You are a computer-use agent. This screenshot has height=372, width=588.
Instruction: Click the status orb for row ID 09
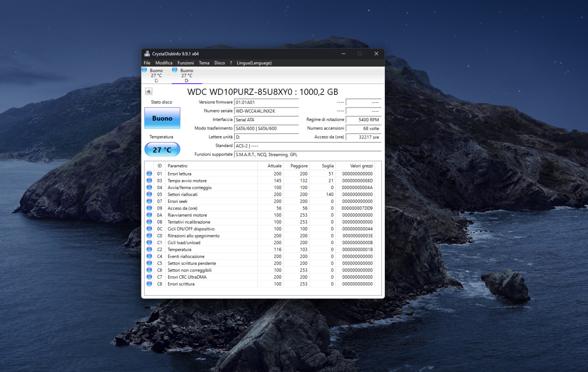pyautogui.click(x=149, y=208)
